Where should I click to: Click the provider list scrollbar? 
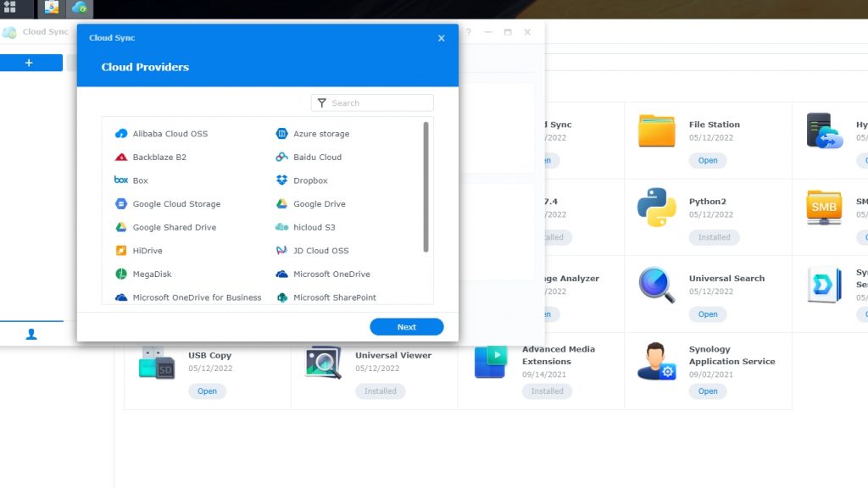(426, 187)
